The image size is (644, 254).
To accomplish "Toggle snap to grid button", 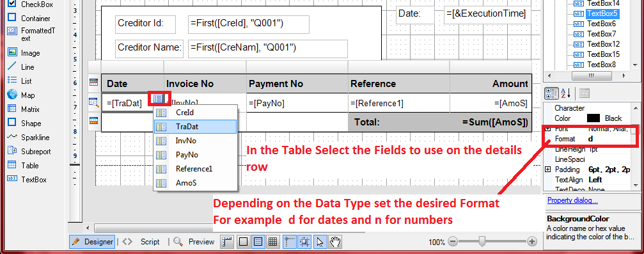I will (304, 242).
